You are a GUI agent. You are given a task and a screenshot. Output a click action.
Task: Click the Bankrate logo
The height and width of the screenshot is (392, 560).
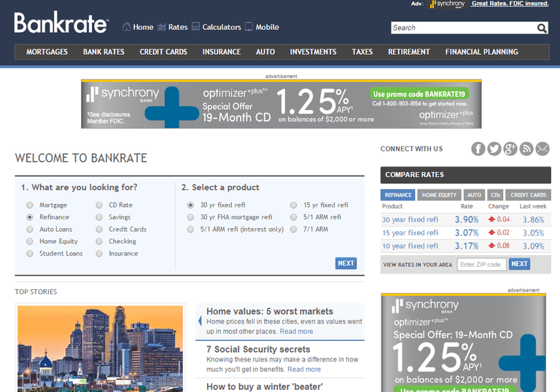61,23
